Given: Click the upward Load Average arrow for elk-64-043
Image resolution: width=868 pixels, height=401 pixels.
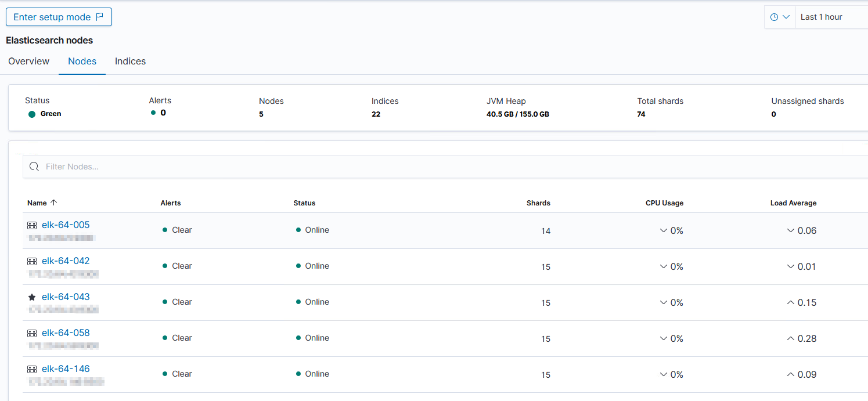Looking at the screenshot, I should (x=791, y=302).
